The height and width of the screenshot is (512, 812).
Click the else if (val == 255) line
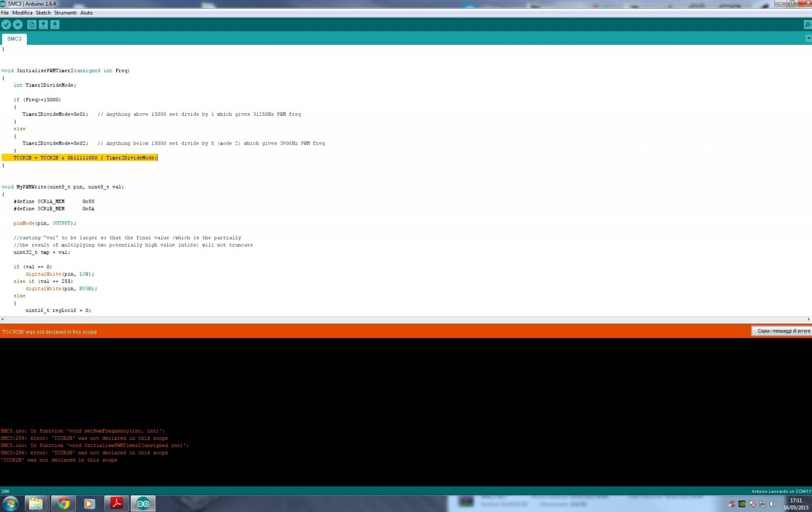click(x=43, y=281)
